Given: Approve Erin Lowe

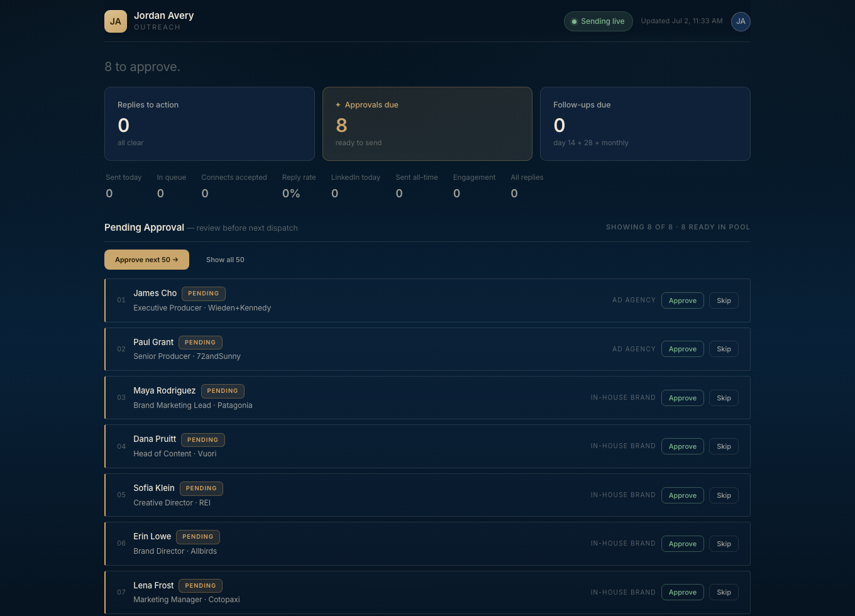Looking at the screenshot, I should [x=683, y=544].
